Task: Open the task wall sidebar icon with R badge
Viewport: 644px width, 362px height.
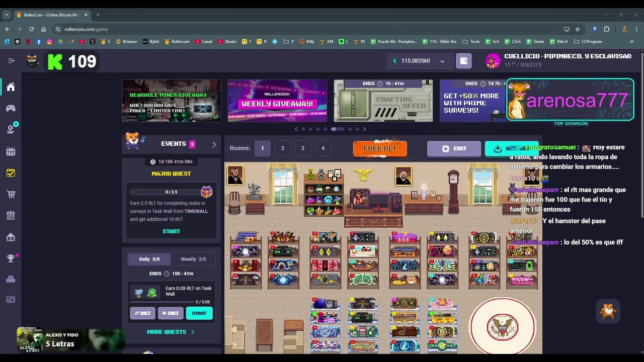Action: (11, 129)
